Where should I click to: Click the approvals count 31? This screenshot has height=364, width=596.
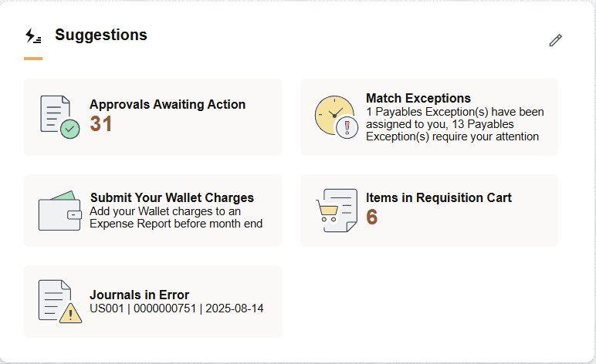(x=100, y=123)
